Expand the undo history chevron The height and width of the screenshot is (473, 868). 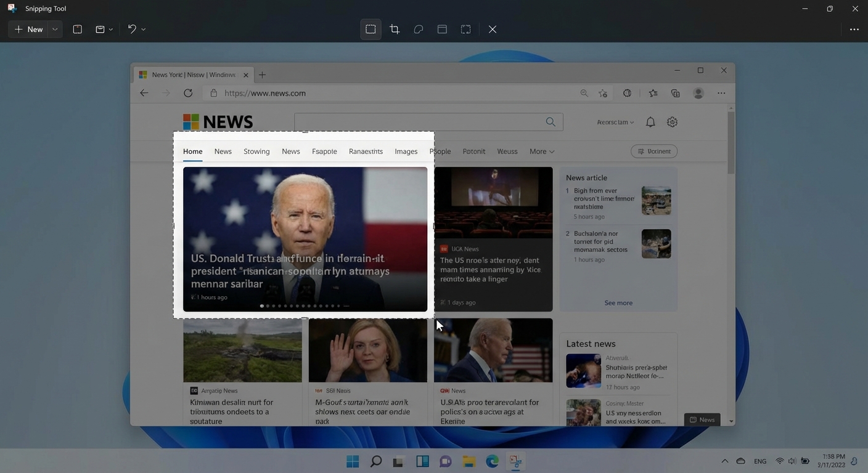143,29
